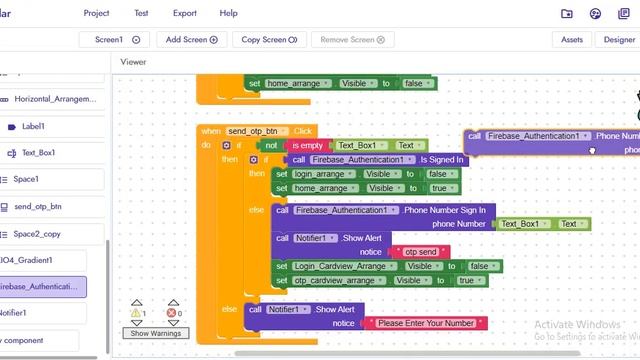Go to next warning using down arrow
This screenshot has width=640, height=360.
(x=136, y=323)
